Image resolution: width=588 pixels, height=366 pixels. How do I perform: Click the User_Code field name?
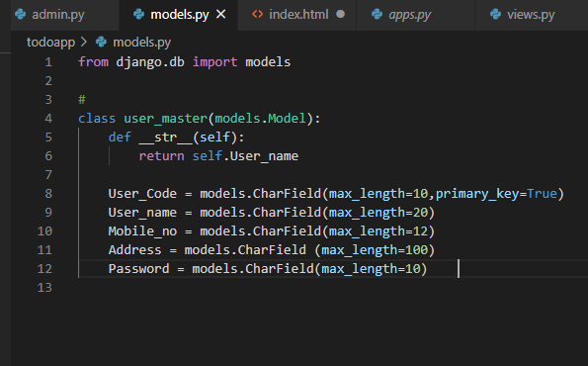[142, 194]
